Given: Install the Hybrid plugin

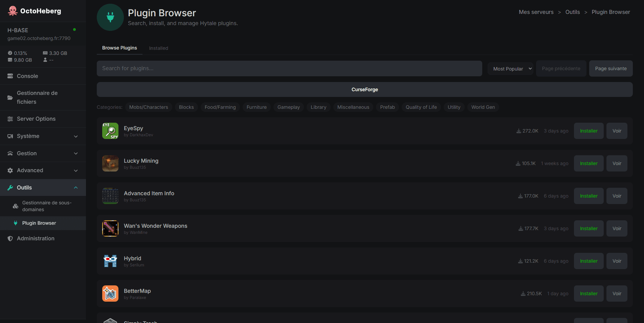Looking at the screenshot, I should (589, 261).
